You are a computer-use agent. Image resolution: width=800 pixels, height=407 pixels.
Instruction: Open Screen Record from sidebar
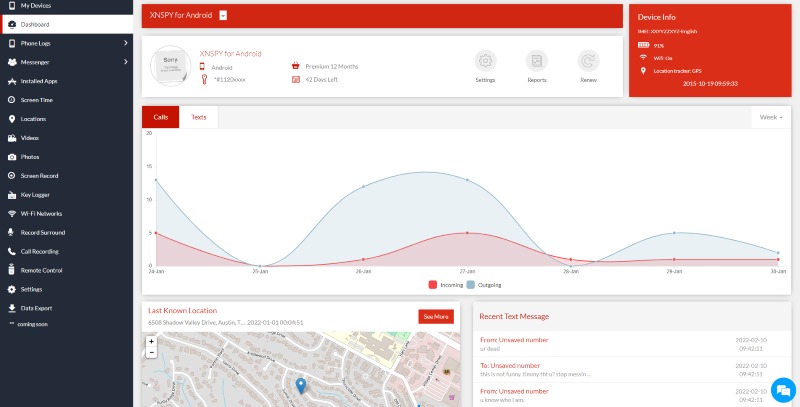tap(39, 175)
